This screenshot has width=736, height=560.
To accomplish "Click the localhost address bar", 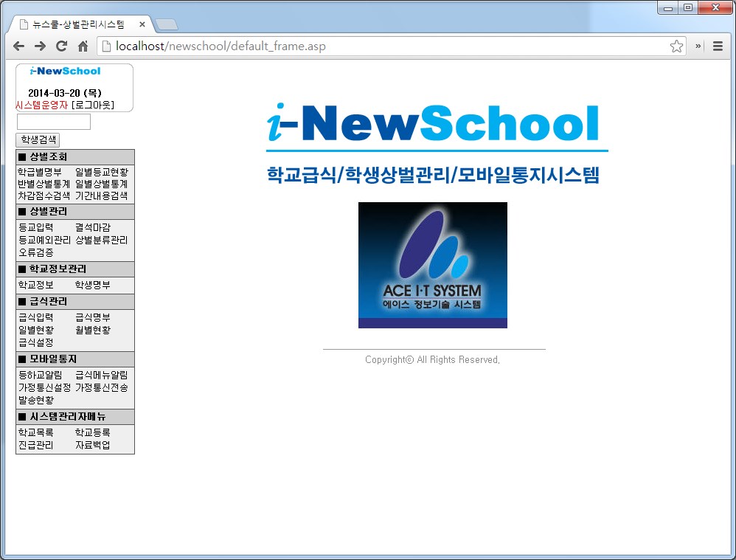I will tap(383, 46).
